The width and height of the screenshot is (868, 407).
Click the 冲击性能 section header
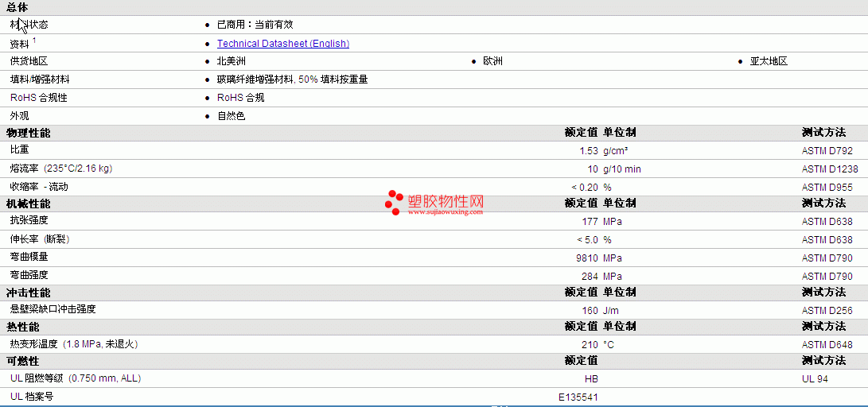pos(28,293)
